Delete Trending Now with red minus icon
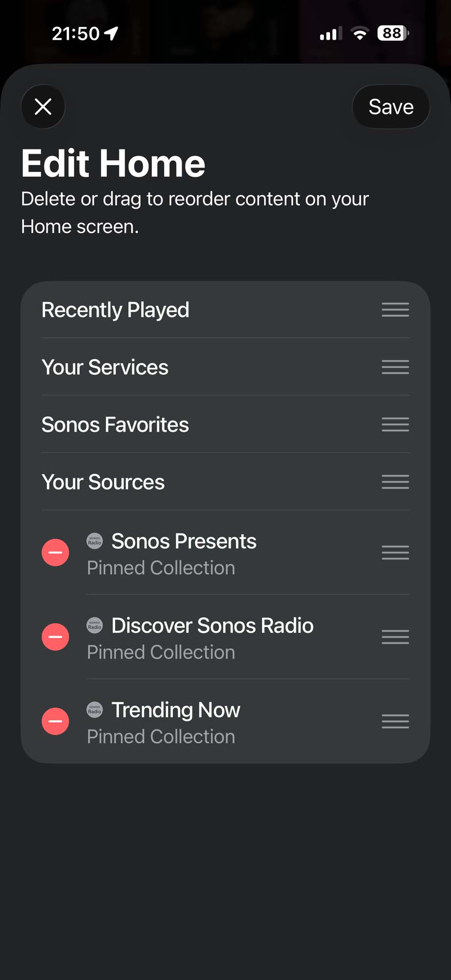 tap(55, 721)
